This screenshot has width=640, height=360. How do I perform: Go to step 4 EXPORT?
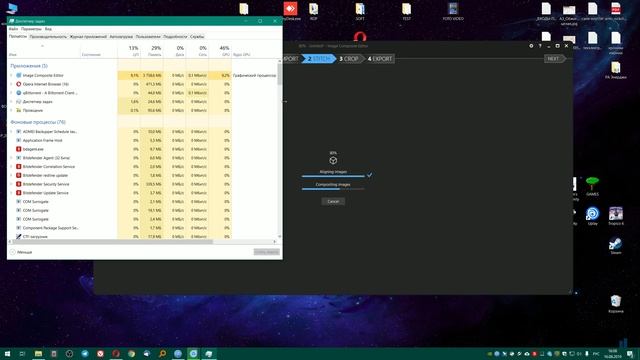(x=380, y=59)
